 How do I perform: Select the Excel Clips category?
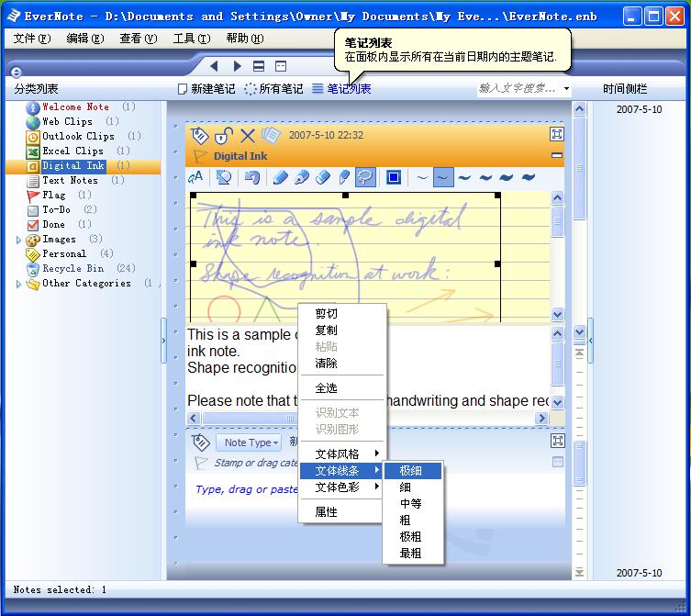pyautogui.click(x=72, y=151)
